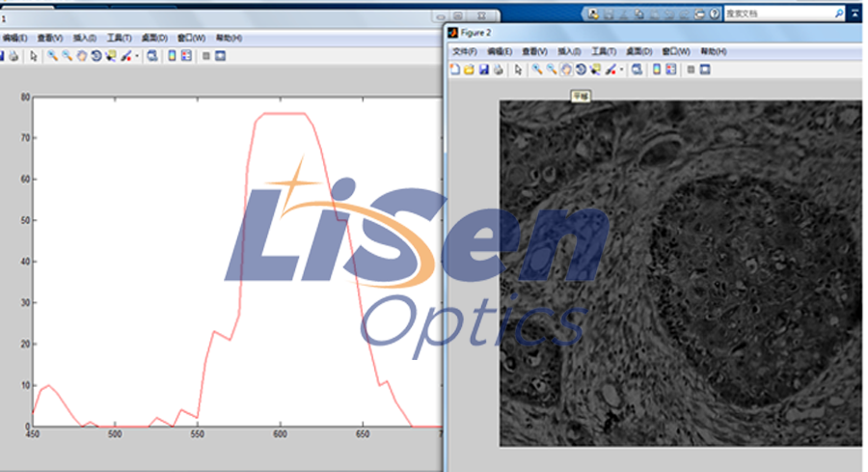
Task: Activate Zoom Out tool in Figure 1
Action: click(x=67, y=56)
